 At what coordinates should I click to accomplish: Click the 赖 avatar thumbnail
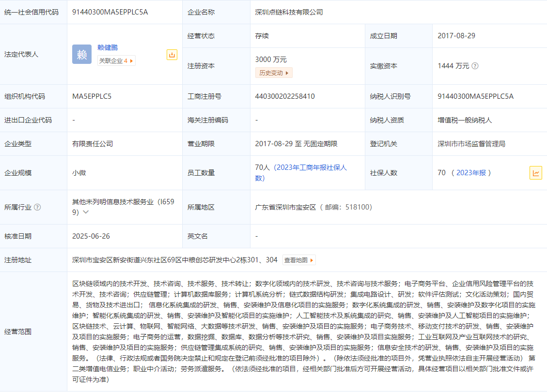pos(82,54)
